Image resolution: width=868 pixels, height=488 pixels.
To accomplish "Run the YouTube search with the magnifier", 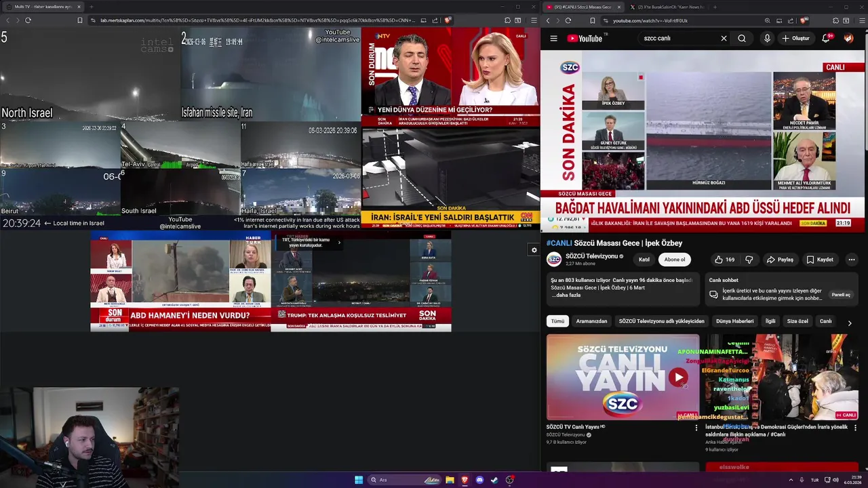I will click(x=742, y=39).
